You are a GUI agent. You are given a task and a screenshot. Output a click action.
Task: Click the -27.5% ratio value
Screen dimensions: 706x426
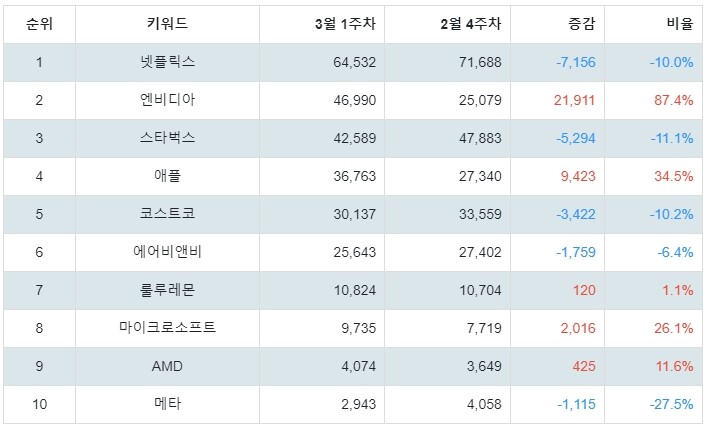click(x=671, y=404)
